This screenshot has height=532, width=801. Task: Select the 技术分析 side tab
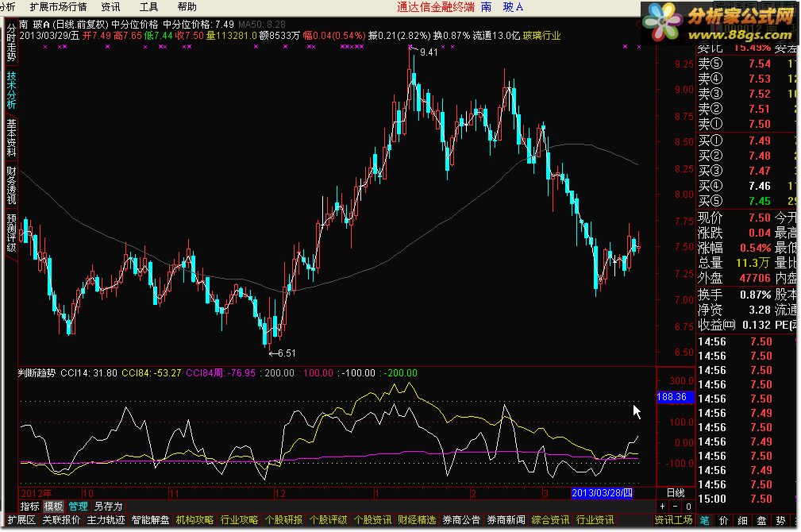[x=11, y=90]
